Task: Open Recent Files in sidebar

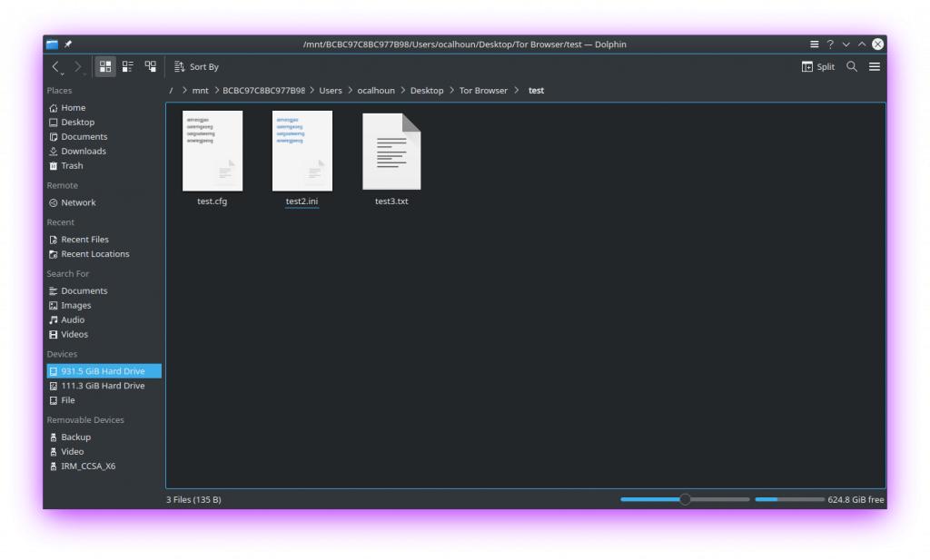Action: tap(84, 240)
